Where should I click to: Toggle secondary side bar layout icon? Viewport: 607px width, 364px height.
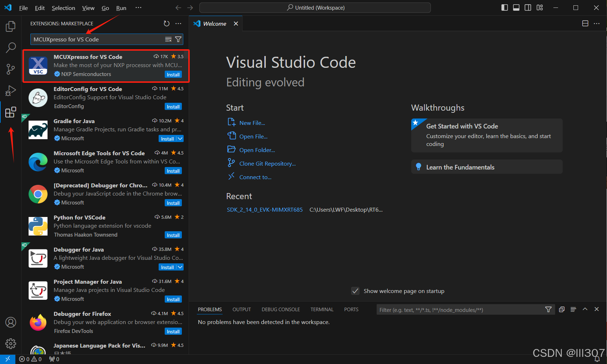click(x=528, y=7)
